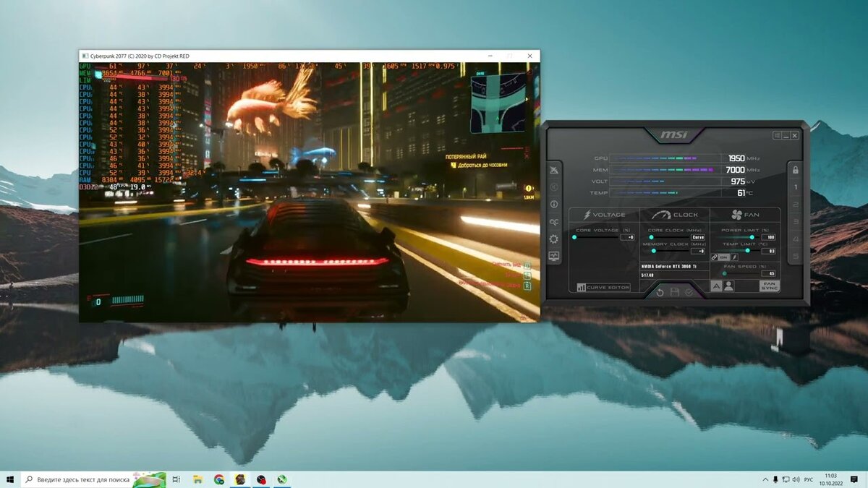This screenshot has height=488, width=868.
Task: Click the pencil edit icon beside ON
Action: pyautogui.click(x=734, y=257)
